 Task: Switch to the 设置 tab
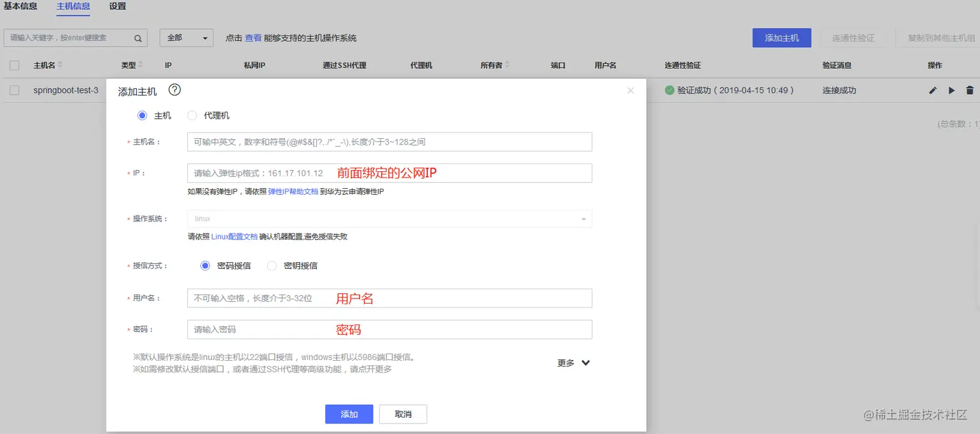(x=117, y=7)
